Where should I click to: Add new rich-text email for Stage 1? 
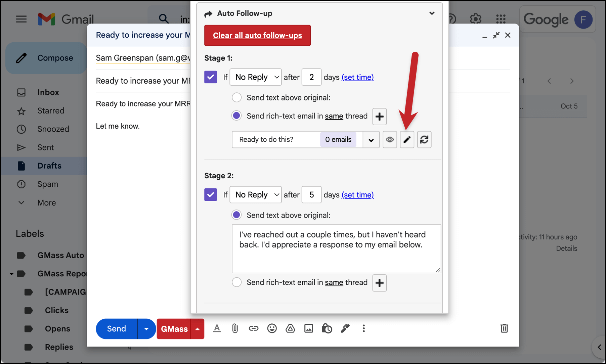pyautogui.click(x=379, y=117)
